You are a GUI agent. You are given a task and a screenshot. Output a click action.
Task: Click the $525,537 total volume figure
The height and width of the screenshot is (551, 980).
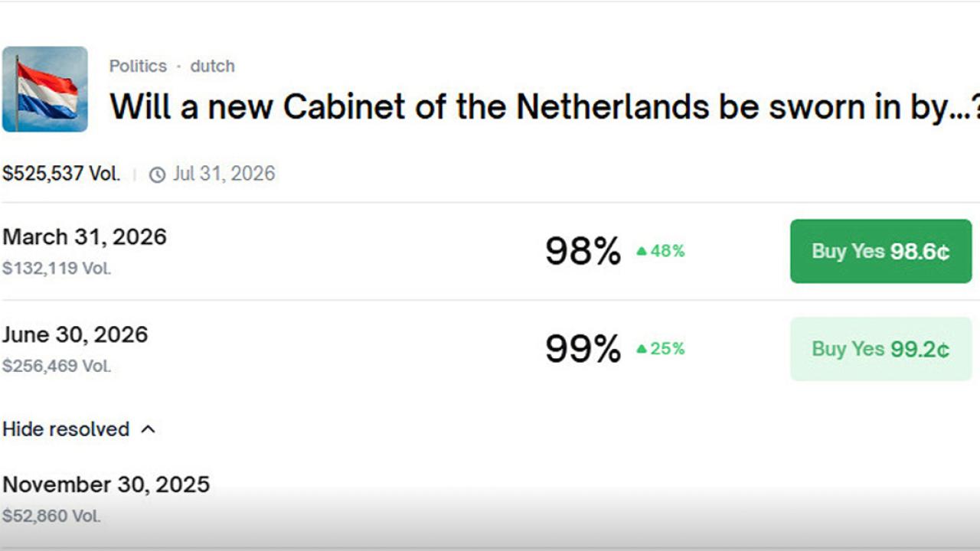[x=61, y=174]
